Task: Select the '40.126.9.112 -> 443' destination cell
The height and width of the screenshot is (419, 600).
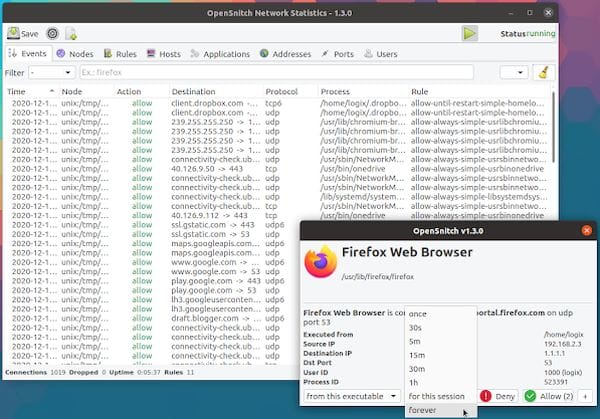Action: click(x=216, y=215)
